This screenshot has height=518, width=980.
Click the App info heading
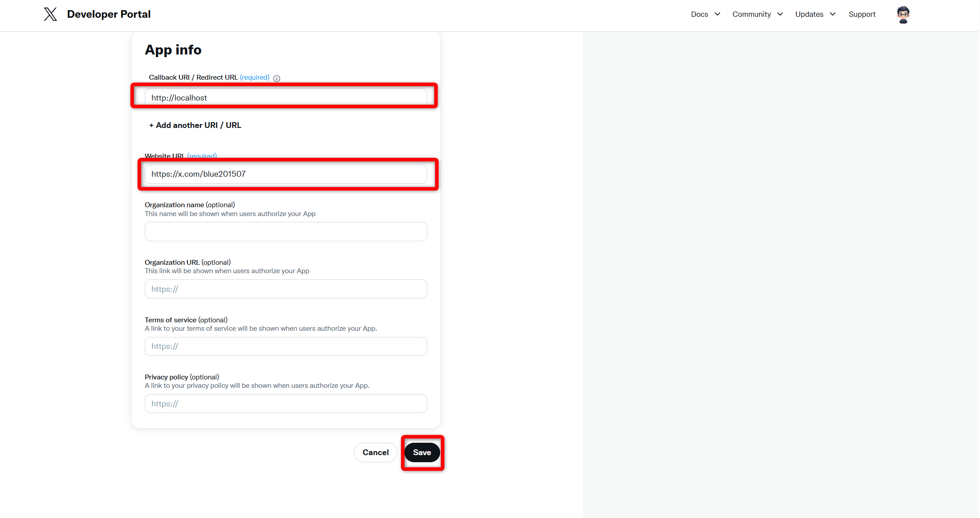point(173,50)
